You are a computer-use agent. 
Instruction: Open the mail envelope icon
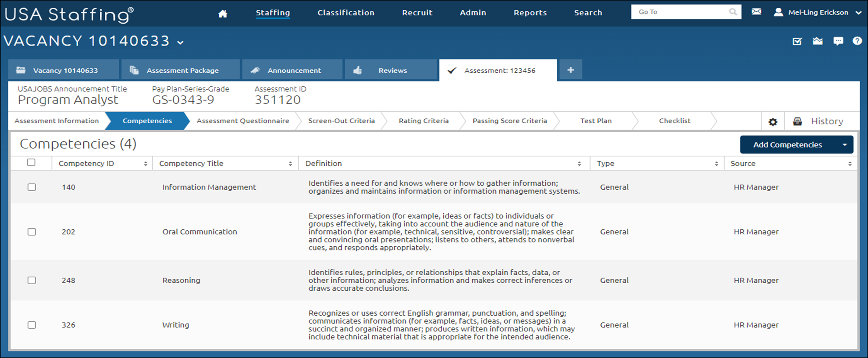click(x=756, y=12)
